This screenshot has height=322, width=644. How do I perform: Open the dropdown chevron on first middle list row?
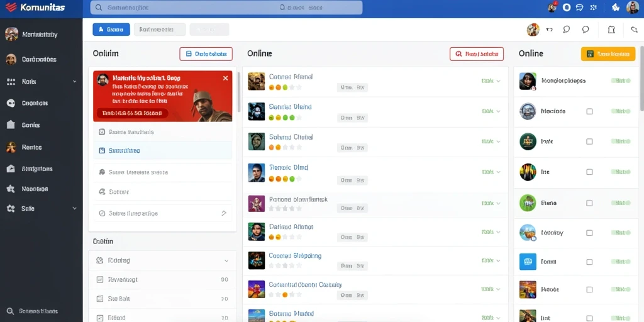pos(498,81)
